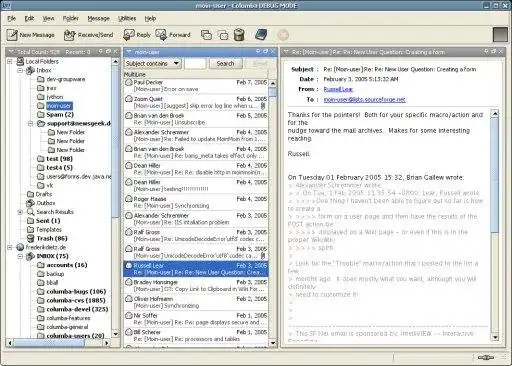Image resolution: width=512 pixels, height=366 pixels.
Task: Select the dev-groupware folder
Action: coord(66,79)
